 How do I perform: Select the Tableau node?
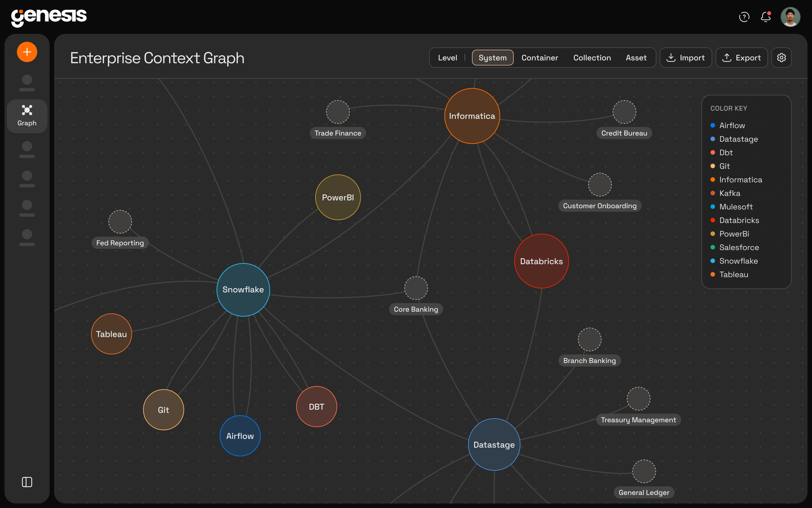(111, 334)
